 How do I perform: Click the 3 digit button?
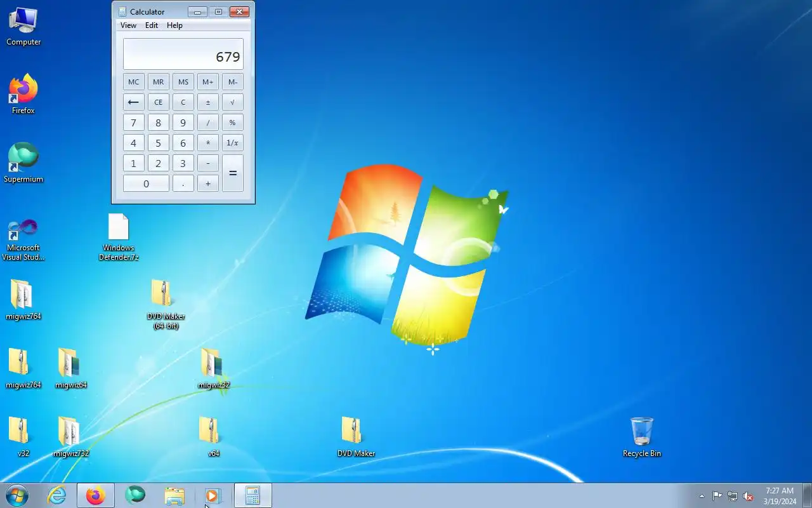pyautogui.click(x=183, y=163)
